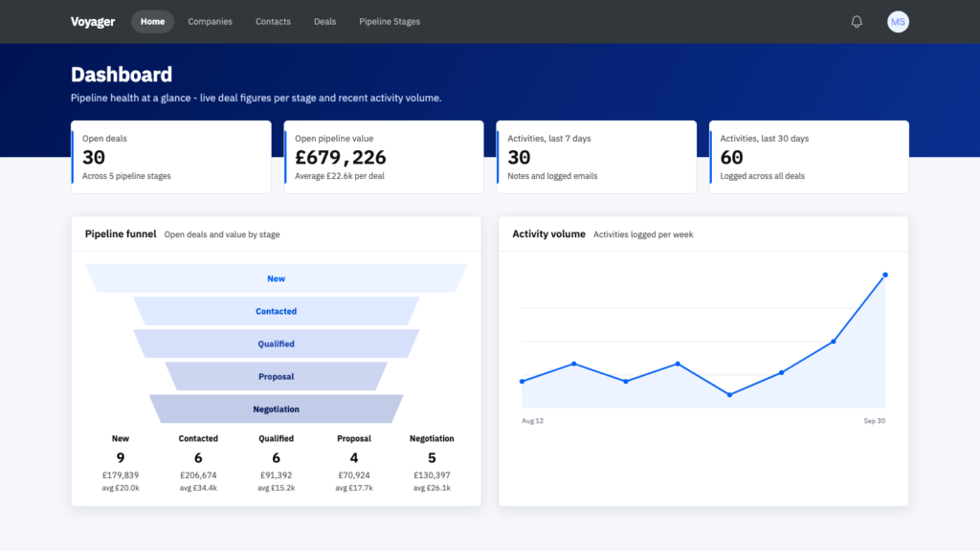
Task: Click the Proposal stage count 4
Action: 354,458
